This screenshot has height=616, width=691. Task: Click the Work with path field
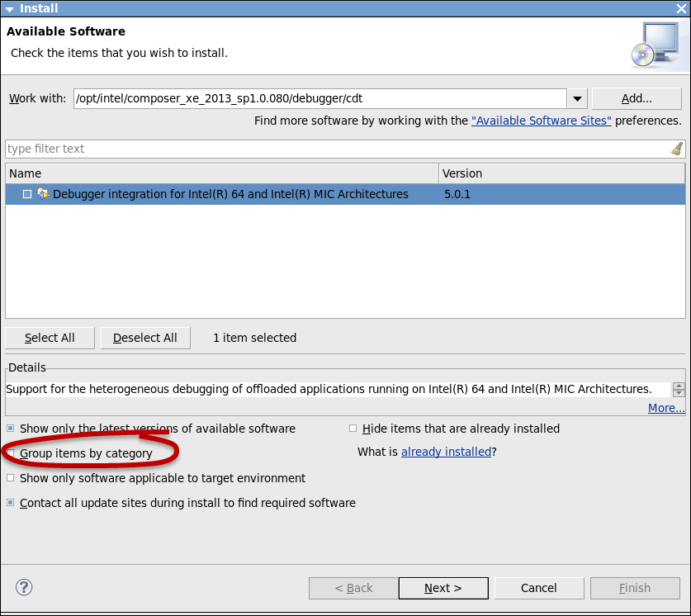[x=320, y=99]
